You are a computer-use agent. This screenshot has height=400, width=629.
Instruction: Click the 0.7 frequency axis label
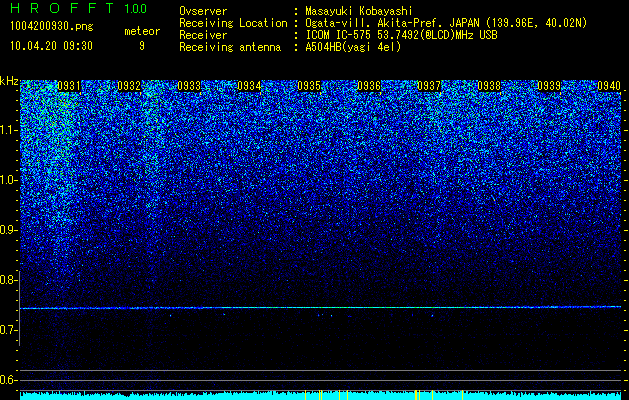pos(9,330)
